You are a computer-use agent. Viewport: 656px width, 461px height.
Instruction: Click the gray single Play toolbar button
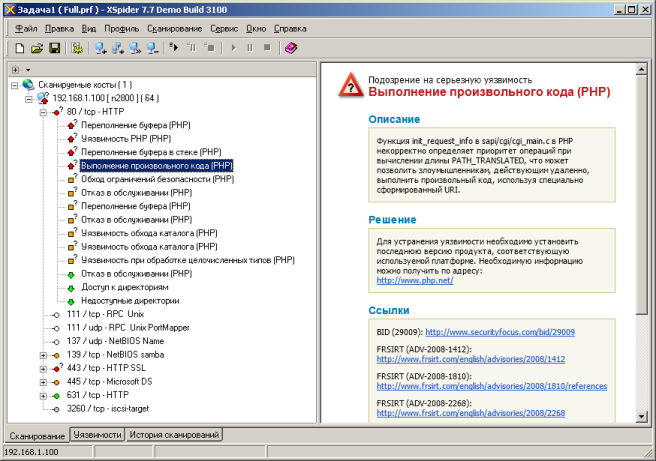click(x=233, y=48)
